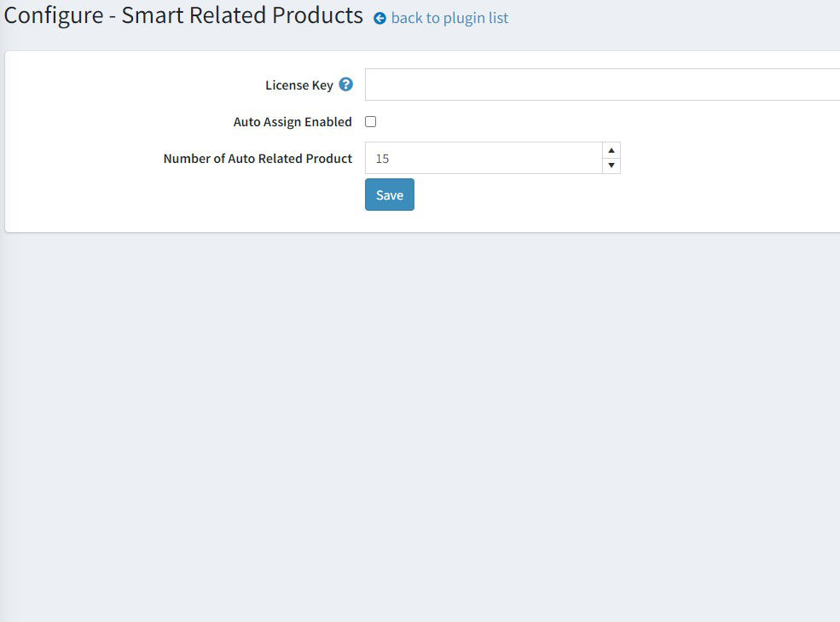This screenshot has height=622, width=840.
Task: Click the License Key label text
Action: (299, 84)
